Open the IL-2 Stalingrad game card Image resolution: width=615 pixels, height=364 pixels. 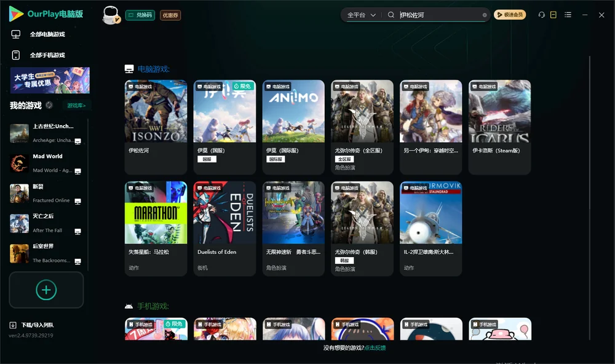click(430, 229)
